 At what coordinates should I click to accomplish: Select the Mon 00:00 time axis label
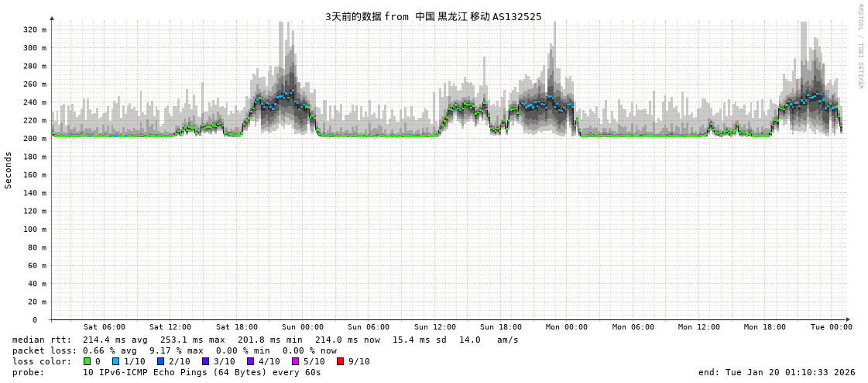coord(567,327)
